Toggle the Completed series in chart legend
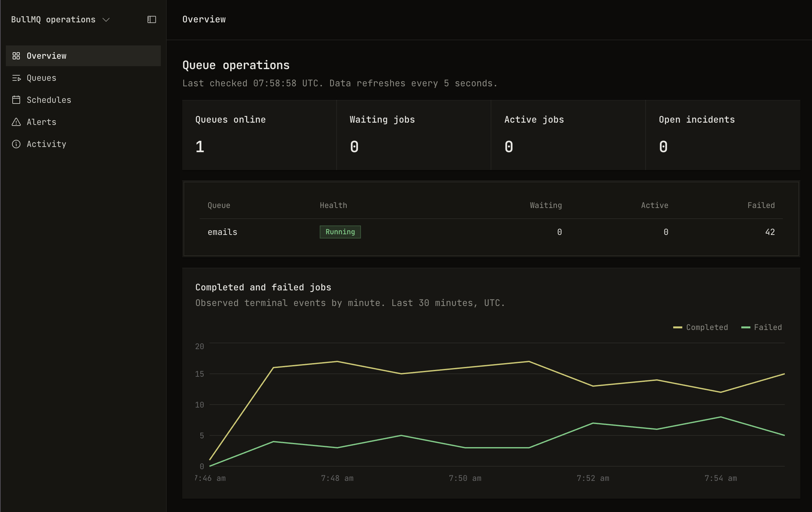This screenshot has height=512, width=812. coord(700,327)
